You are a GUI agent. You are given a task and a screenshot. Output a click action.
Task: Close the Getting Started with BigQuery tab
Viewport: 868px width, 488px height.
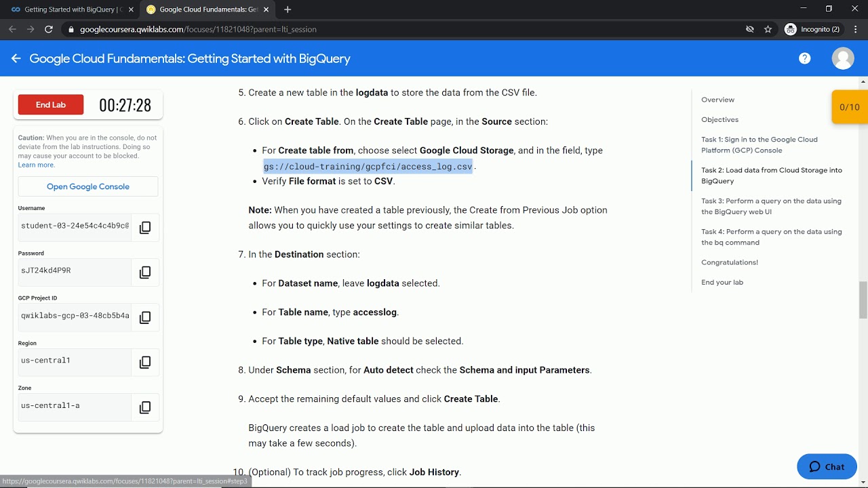tap(131, 9)
